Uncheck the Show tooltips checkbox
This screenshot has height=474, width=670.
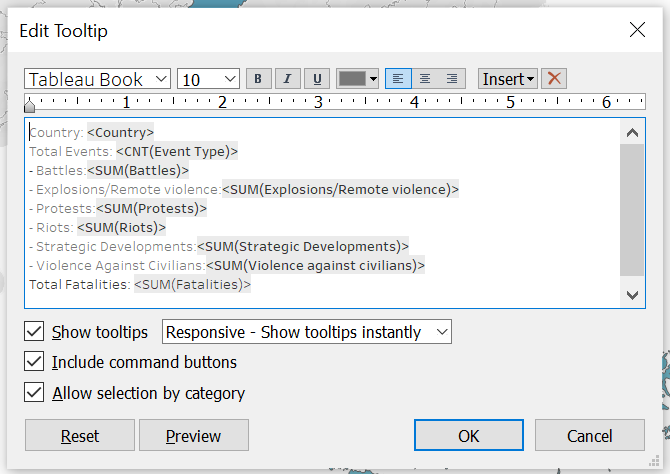(35, 332)
